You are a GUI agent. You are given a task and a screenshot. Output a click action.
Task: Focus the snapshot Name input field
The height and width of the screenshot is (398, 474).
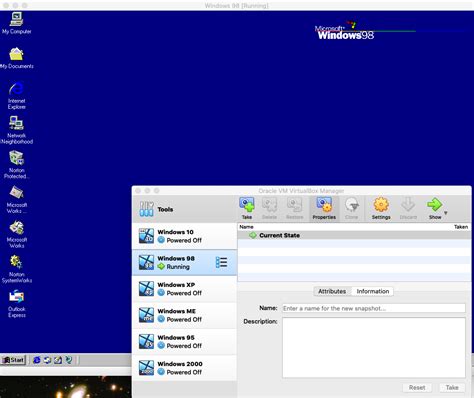tap(374, 308)
